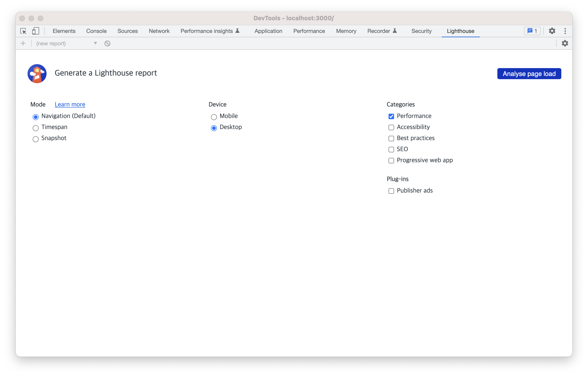Open the Learn more link

point(70,104)
